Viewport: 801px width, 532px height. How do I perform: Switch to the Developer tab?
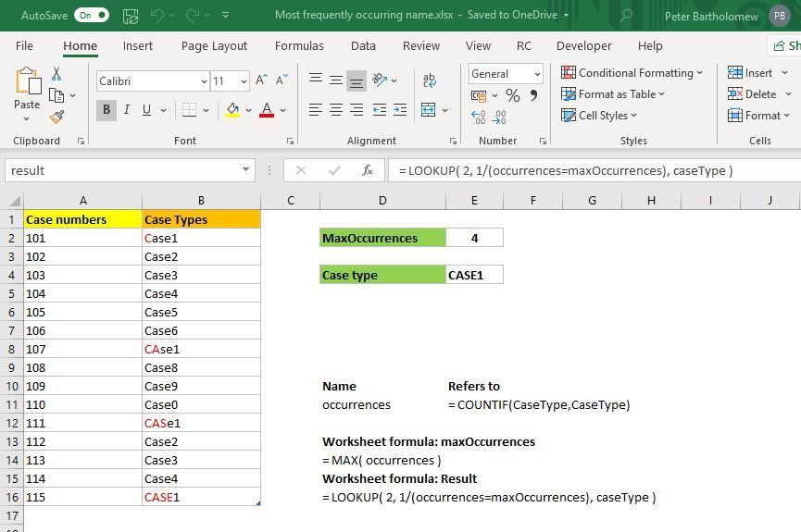click(584, 46)
